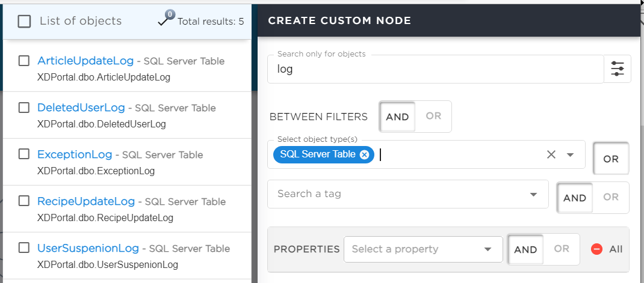The width and height of the screenshot is (644, 283).
Task: Check the RecipeUpdateLog checkbox
Action: pyautogui.click(x=24, y=201)
